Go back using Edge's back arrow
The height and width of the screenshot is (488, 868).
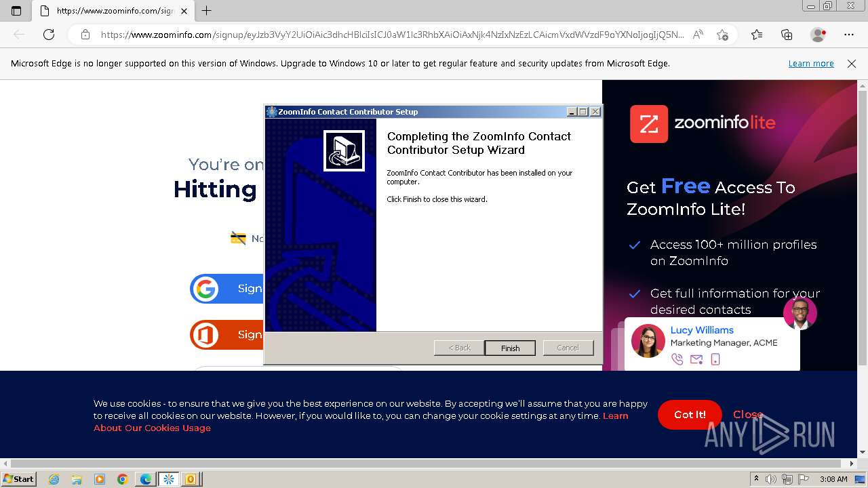coord(19,35)
